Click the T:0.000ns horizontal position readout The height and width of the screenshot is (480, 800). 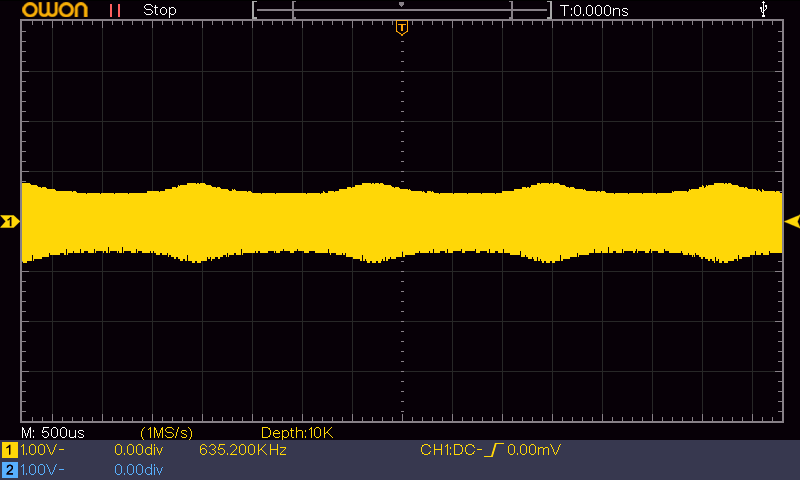click(x=594, y=10)
